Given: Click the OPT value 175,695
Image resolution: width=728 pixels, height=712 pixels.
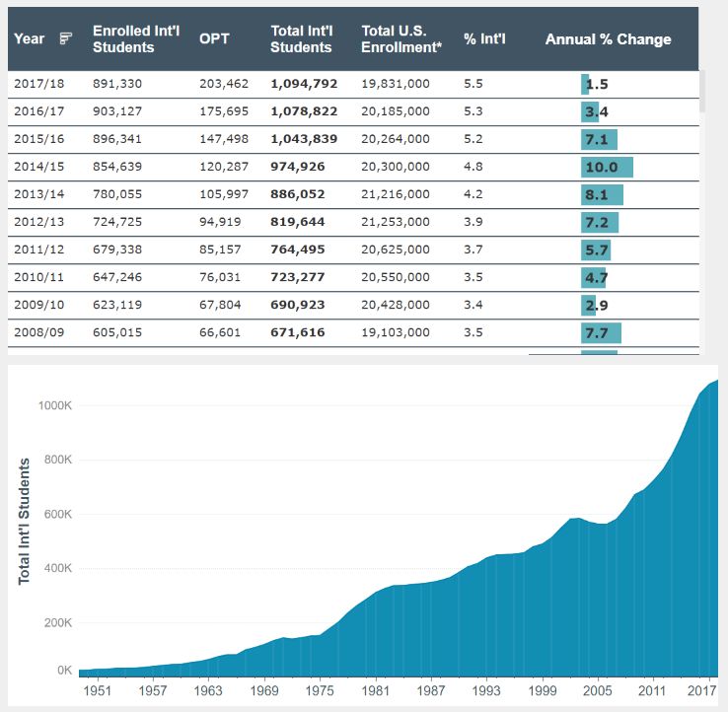Looking at the screenshot, I should click(224, 111).
